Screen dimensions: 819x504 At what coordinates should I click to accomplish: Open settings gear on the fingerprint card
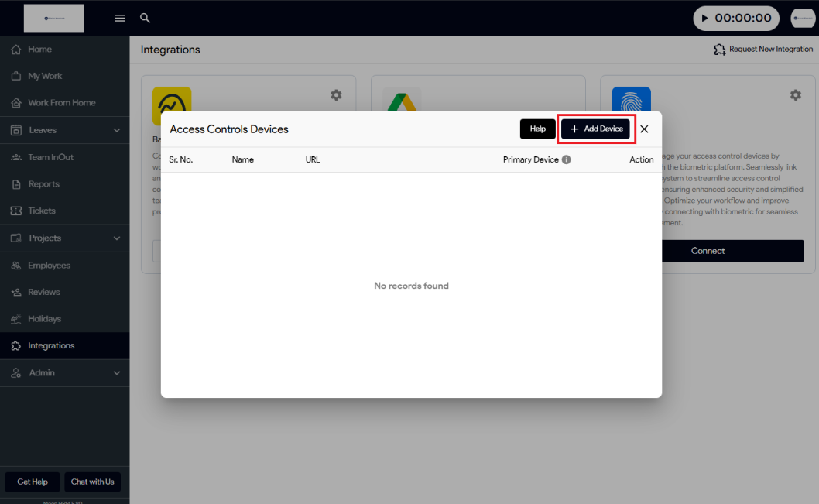pyautogui.click(x=795, y=95)
